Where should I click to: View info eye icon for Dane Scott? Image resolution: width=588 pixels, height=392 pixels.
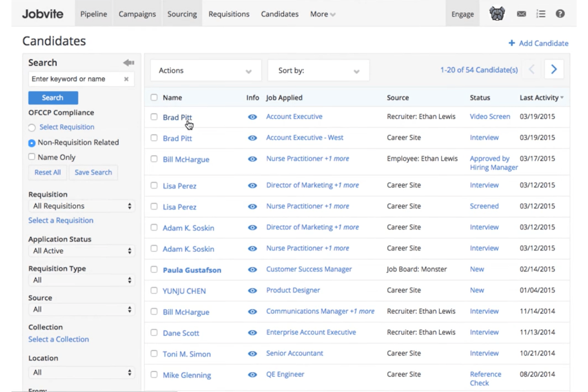coord(252,333)
